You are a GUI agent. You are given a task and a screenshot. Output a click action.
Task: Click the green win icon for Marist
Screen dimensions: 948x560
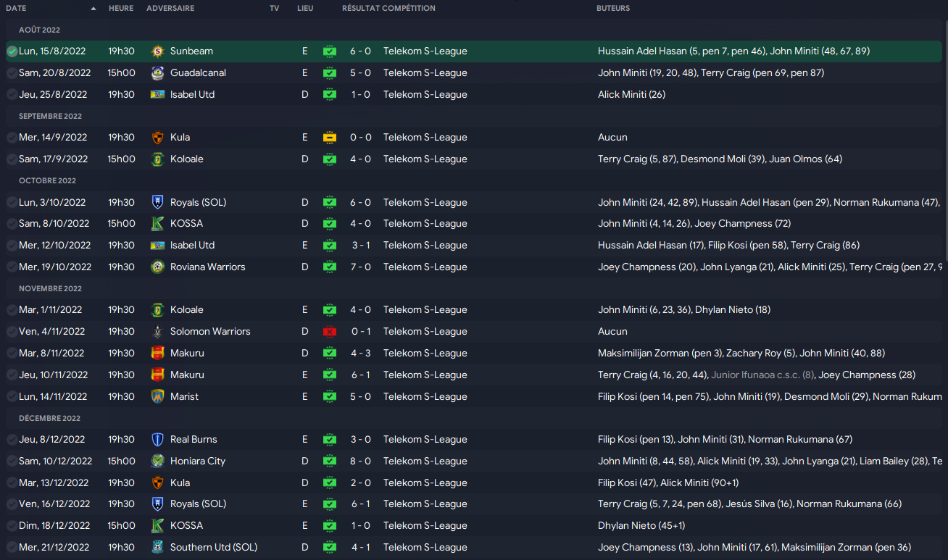coord(330,397)
